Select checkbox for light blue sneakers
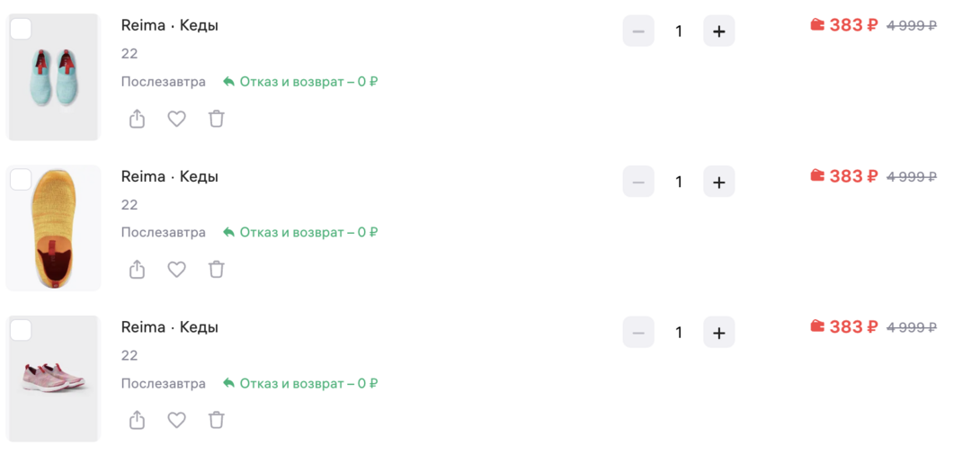The height and width of the screenshot is (455, 980). (21, 30)
